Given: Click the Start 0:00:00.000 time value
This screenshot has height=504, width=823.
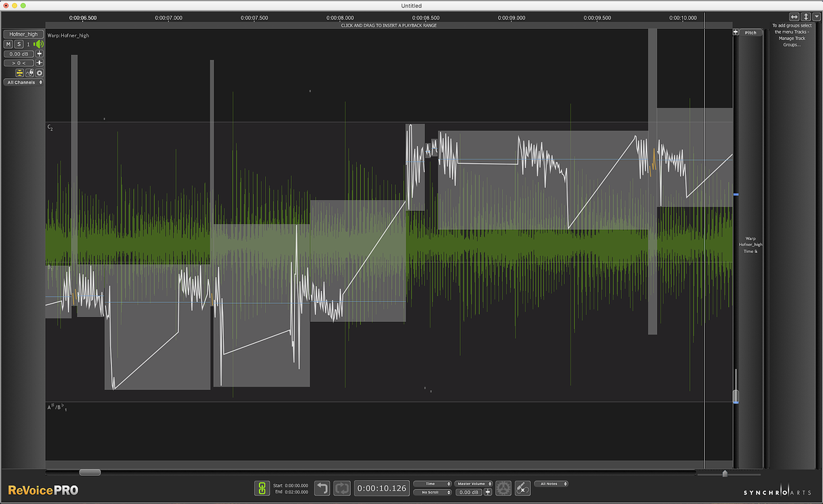Looking at the screenshot, I should pos(297,486).
